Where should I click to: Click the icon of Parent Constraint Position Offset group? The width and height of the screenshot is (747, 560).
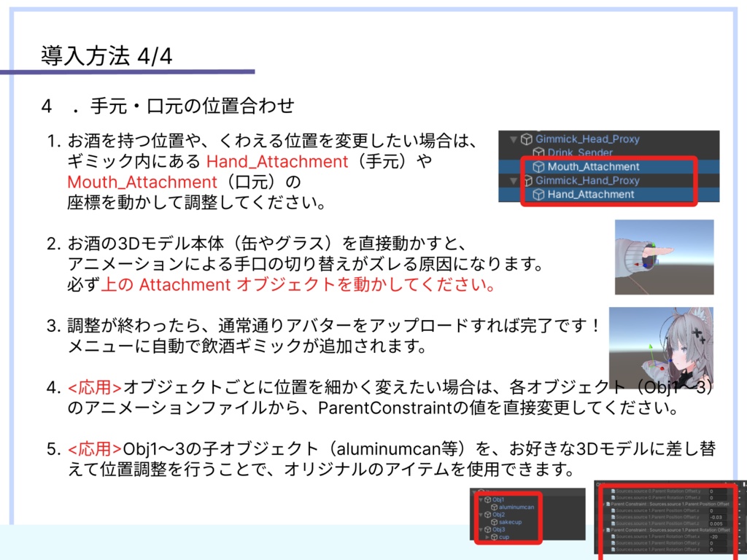tap(608, 504)
